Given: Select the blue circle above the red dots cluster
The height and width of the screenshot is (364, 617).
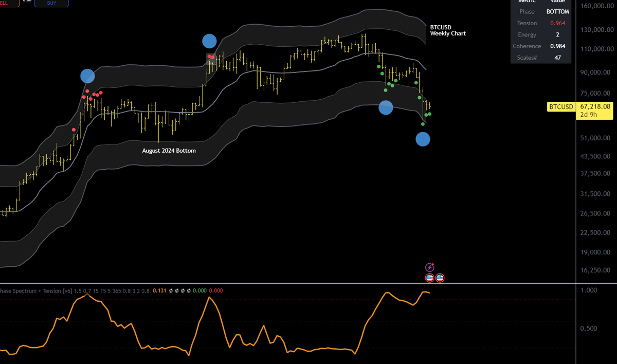Looking at the screenshot, I should (87, 76).
